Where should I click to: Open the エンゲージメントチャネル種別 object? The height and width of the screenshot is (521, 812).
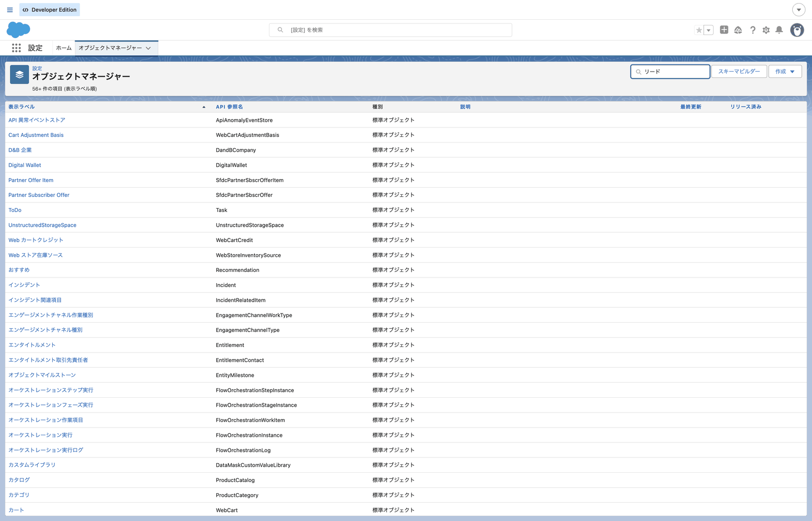45,330
